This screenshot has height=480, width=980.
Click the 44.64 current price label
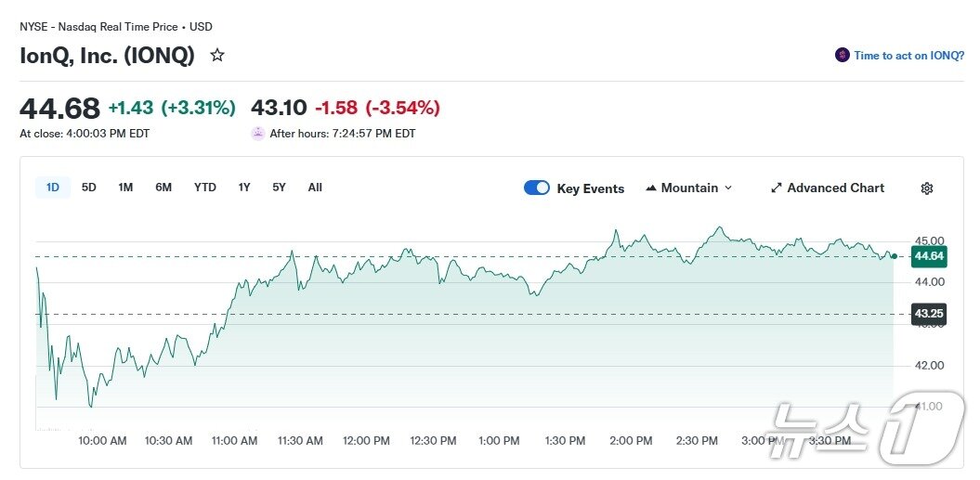pyautogui.click(x=929, y=256)
